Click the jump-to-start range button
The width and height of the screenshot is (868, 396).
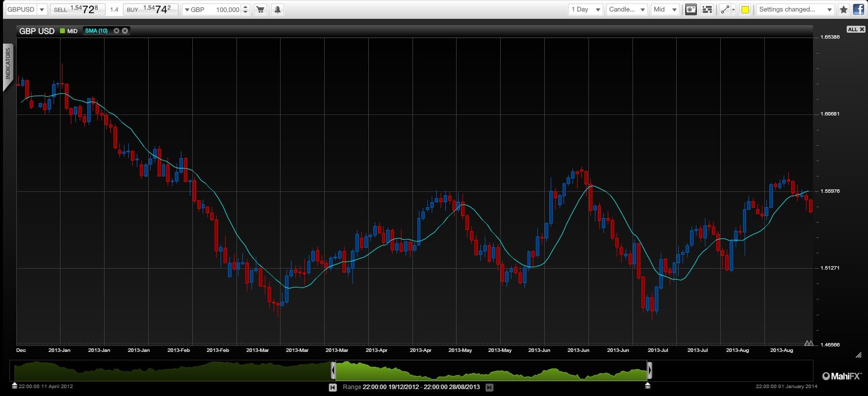(333, 388)
